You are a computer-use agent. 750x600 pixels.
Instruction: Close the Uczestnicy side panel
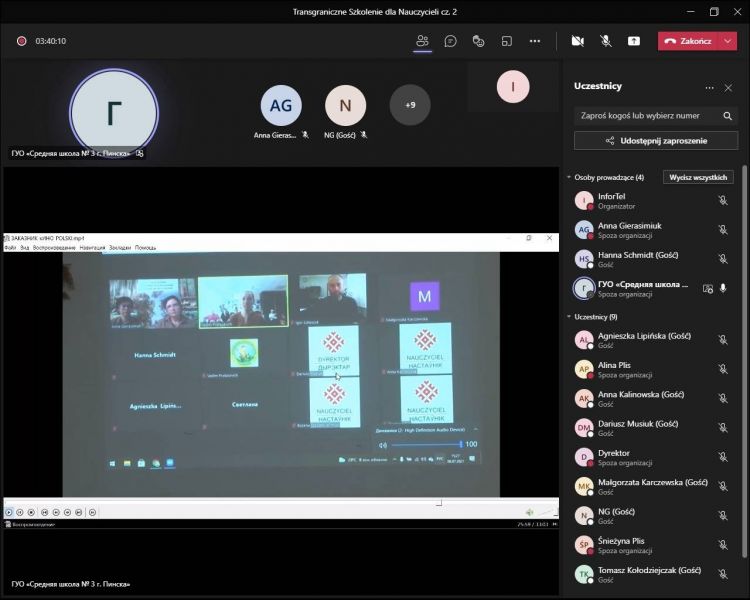click(728, 87)
